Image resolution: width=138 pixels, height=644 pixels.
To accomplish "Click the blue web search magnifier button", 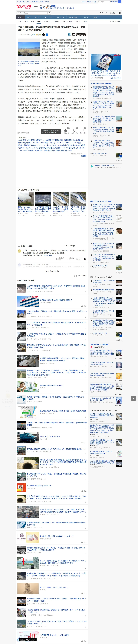I will [120, 2].
